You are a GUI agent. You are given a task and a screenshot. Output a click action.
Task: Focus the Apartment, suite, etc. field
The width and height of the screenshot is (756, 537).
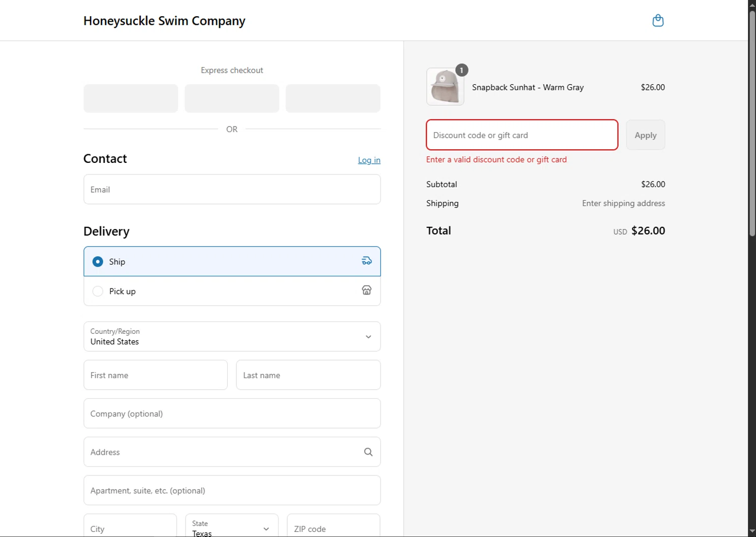[x=232, y=490]
